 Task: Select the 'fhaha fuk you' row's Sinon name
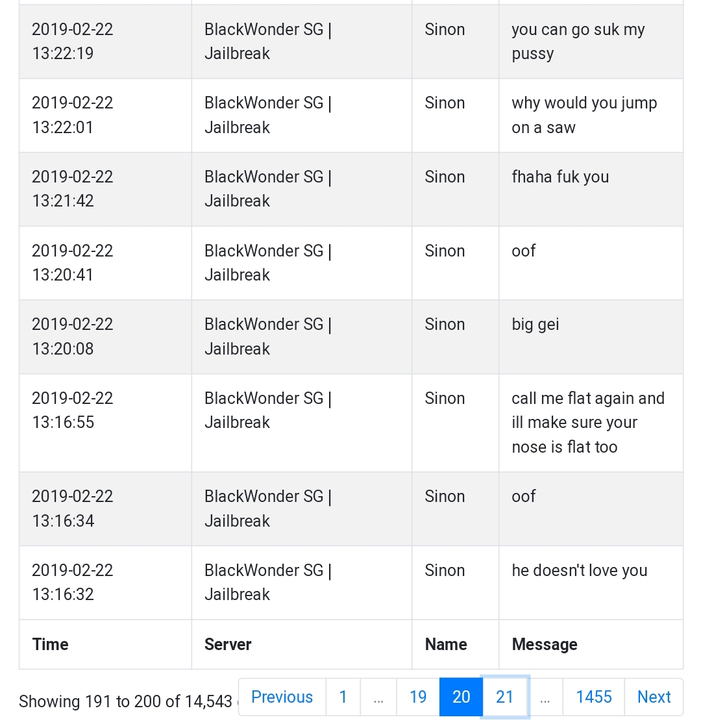[445, 177]
